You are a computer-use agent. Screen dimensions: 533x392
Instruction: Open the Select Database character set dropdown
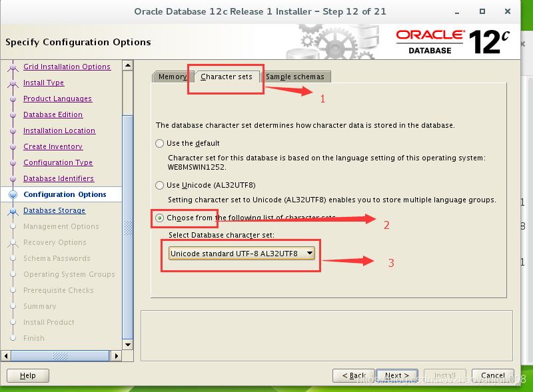(242, 254)
